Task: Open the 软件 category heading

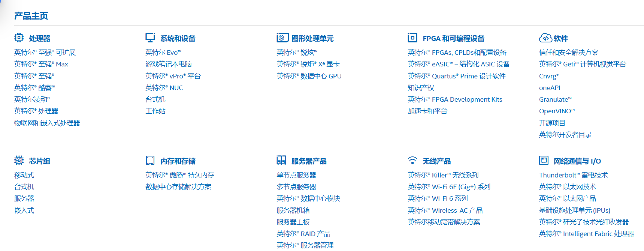Action: coord(561,38)
